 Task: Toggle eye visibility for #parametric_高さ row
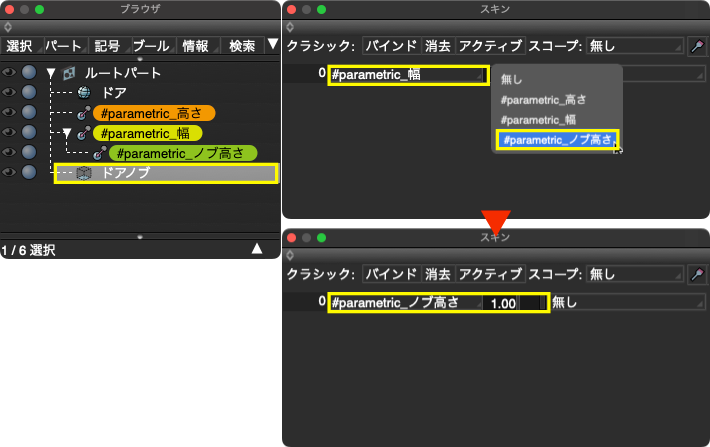[x=9, y=112]
